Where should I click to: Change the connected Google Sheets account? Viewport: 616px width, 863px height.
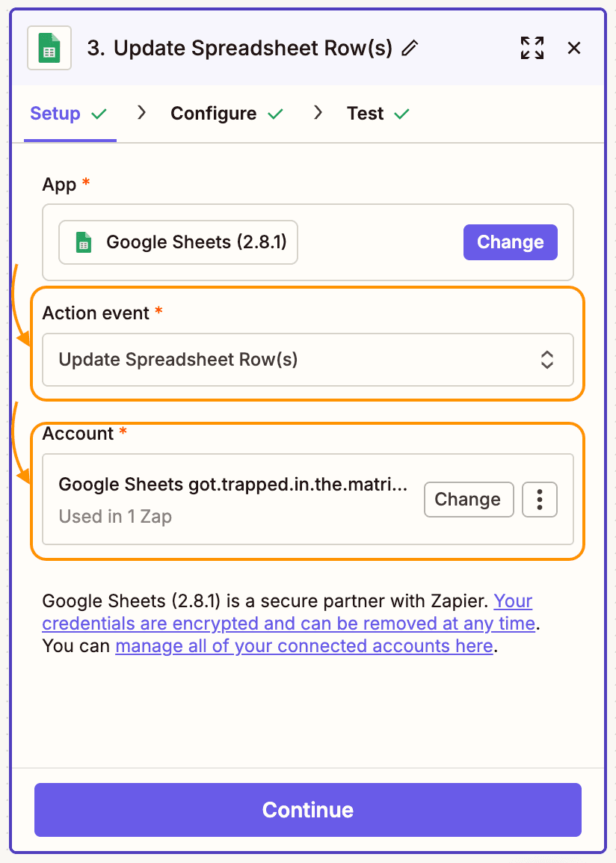click(469, 500)
